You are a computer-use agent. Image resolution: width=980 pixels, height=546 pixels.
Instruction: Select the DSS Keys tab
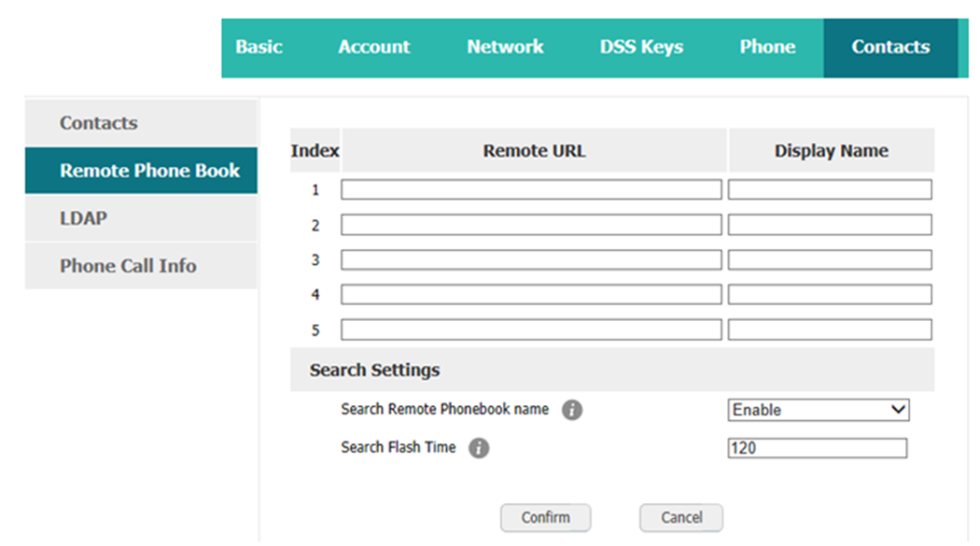[x=641, y=48]
